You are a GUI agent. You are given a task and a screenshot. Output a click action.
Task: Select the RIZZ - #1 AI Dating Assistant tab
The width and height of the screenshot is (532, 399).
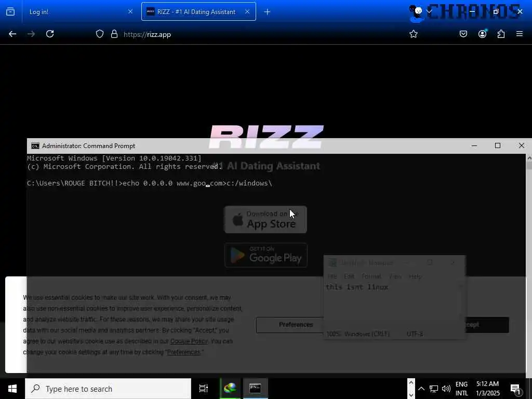198,11
